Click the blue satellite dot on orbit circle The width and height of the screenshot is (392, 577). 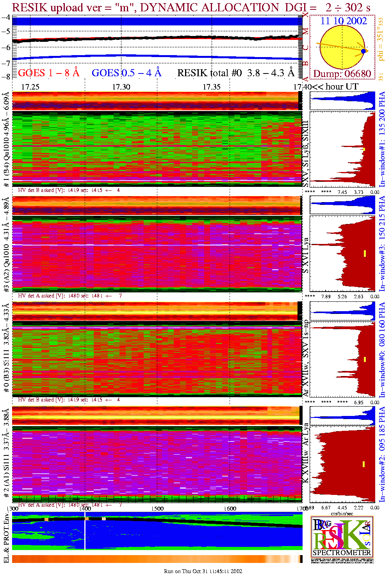[363, 51]
